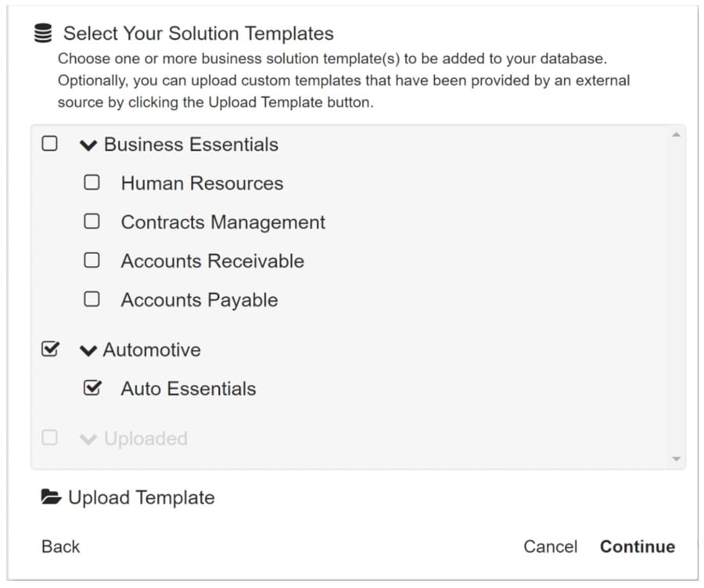Continue to the next step

click(x=638, y=547)
